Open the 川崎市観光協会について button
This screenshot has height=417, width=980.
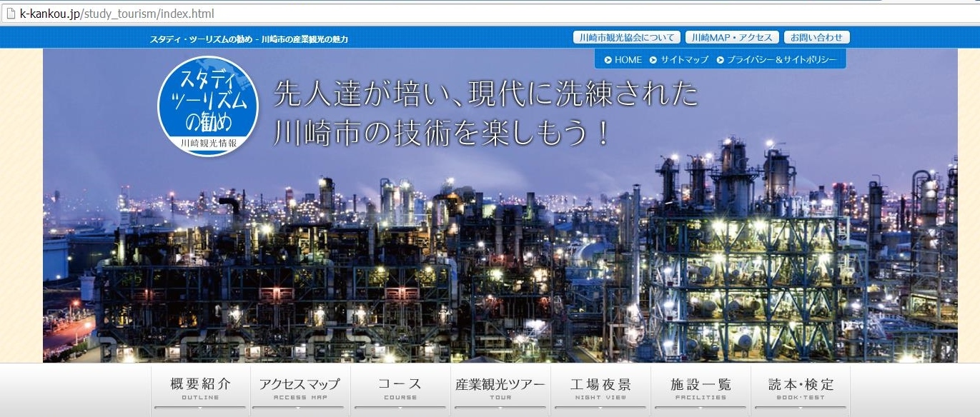[626, 38]
